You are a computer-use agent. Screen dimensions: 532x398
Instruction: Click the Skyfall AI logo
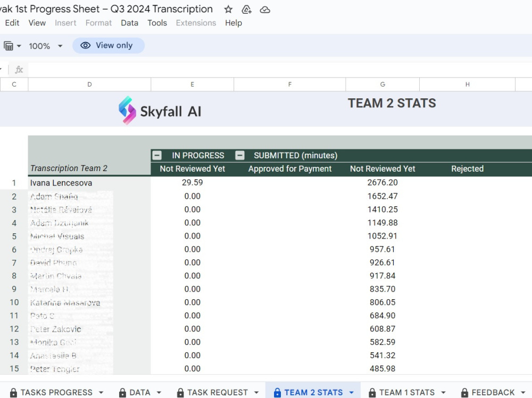point(160,111)
